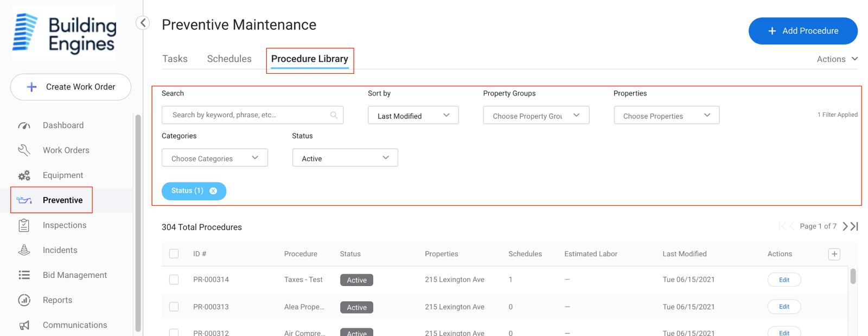
Task: Open the Incidents cone icon
Action: click(x=24, y=250)
